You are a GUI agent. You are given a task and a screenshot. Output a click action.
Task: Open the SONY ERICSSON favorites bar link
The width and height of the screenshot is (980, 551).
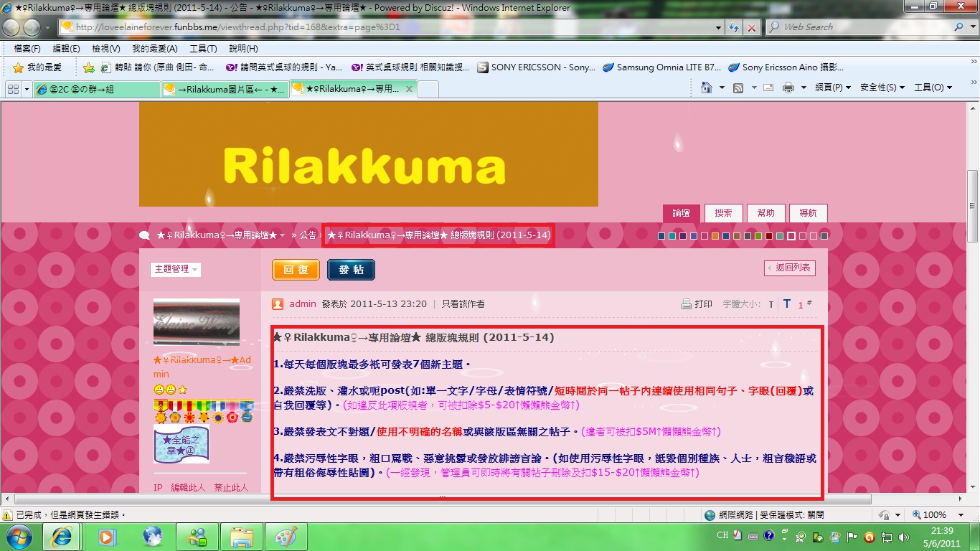536,67
